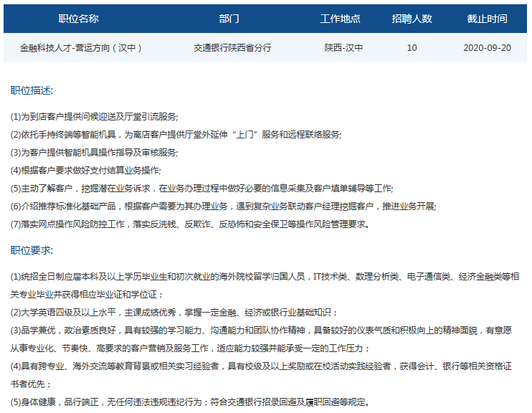Image resolution: width=532 pixels, height=413 pixels.
Task: Click description item (5) 主动了解客户
Action: pos(201,189)
